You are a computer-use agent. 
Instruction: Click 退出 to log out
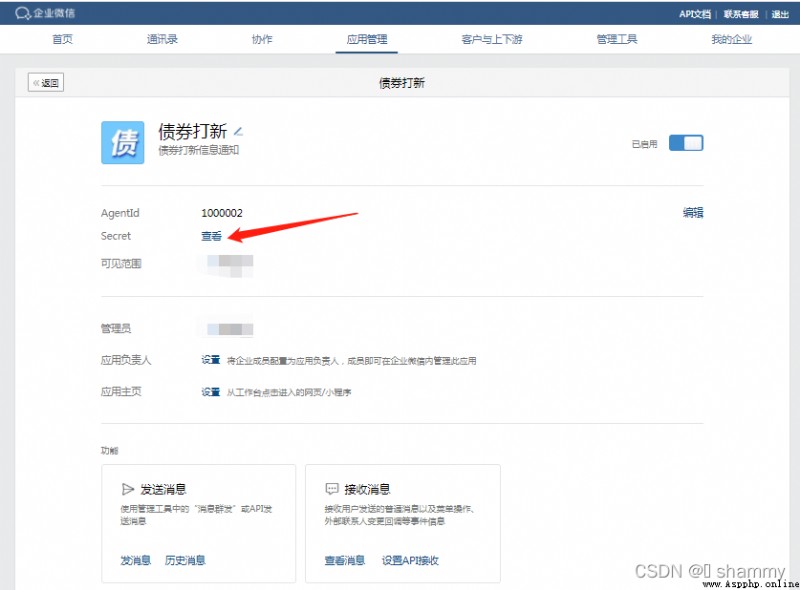(780, 14)
